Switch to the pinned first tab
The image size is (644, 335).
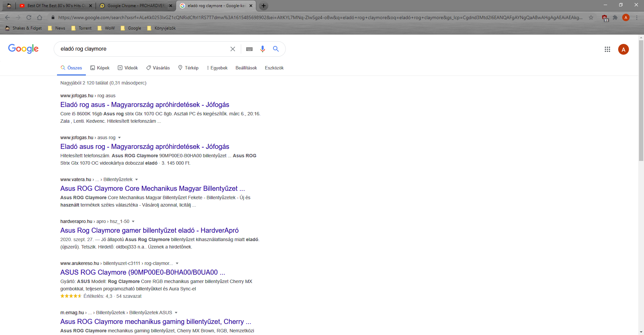pos(9,6)
